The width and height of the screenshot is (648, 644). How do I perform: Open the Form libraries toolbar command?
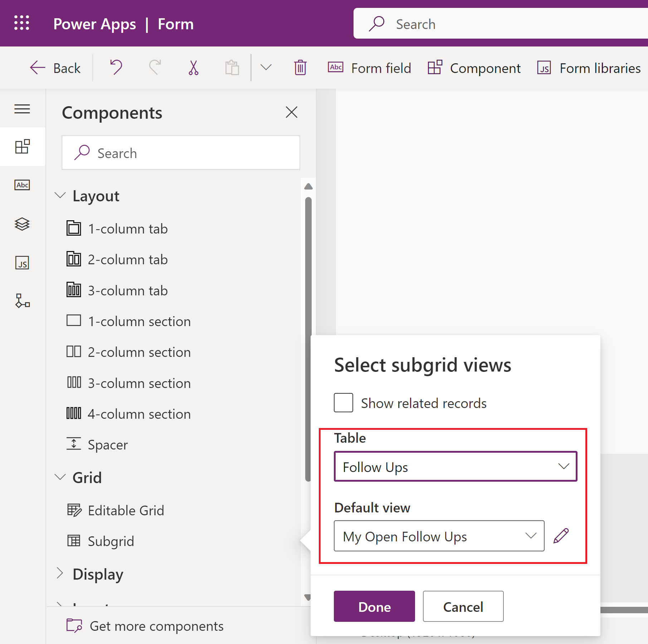589,68
